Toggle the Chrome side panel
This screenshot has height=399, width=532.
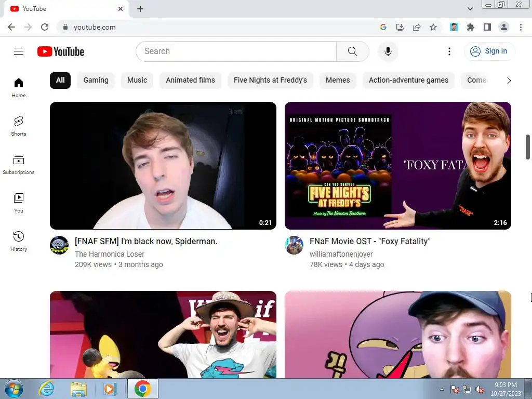point(487,27)
